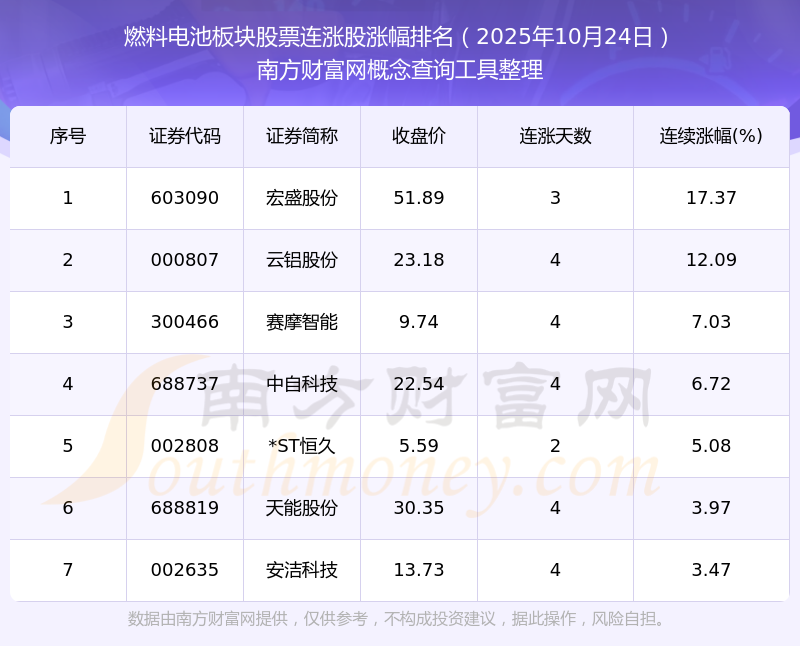Click rise percentage 6.72

711,384
